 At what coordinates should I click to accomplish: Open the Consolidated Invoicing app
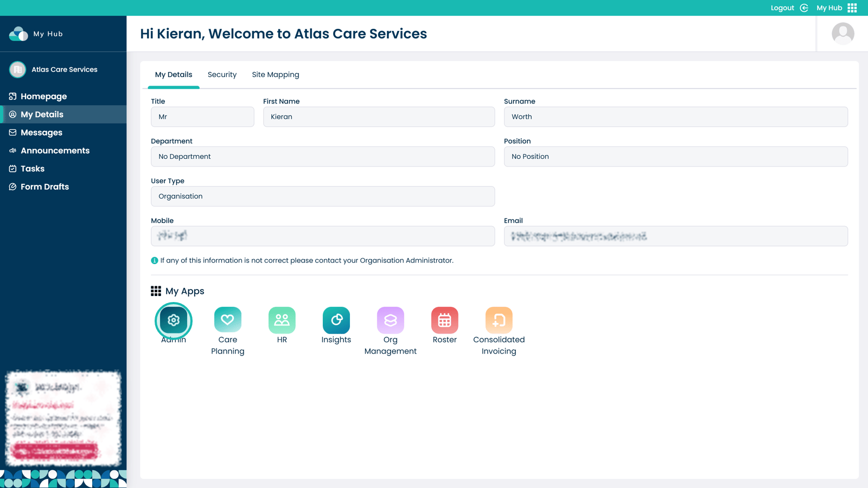[x=499, y=320]
